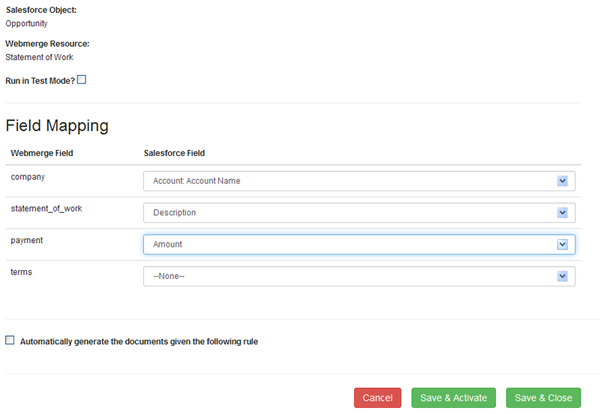Click the Automatically generate the documents label
Viewport: 600px width, 414px height.
pyautogui.click(x=139, y=341)
